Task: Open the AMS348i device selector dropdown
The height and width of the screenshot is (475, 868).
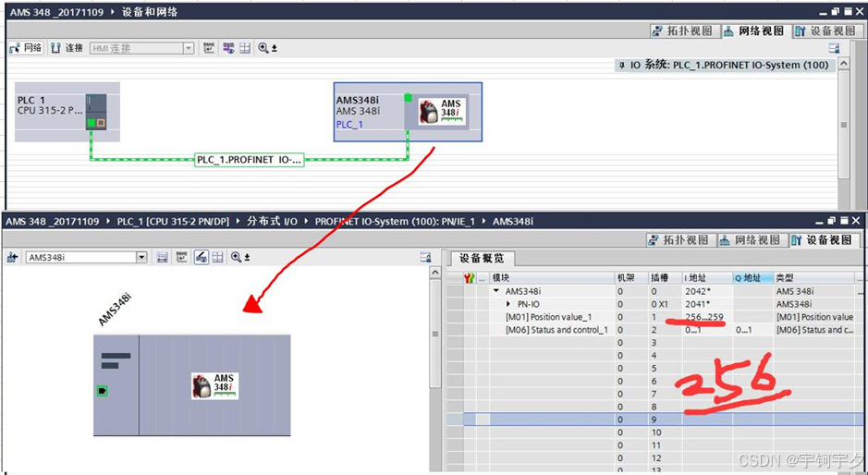Action: point(141,258)
